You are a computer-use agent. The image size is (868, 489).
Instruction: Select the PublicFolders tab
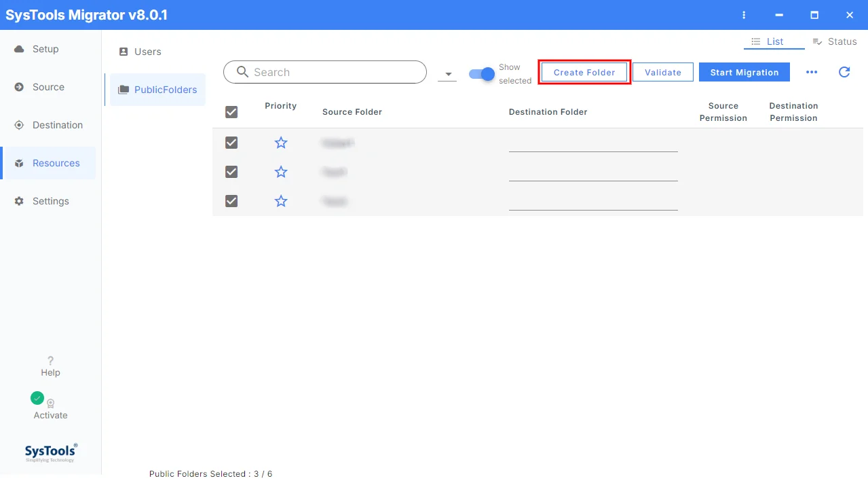[157, 90]
